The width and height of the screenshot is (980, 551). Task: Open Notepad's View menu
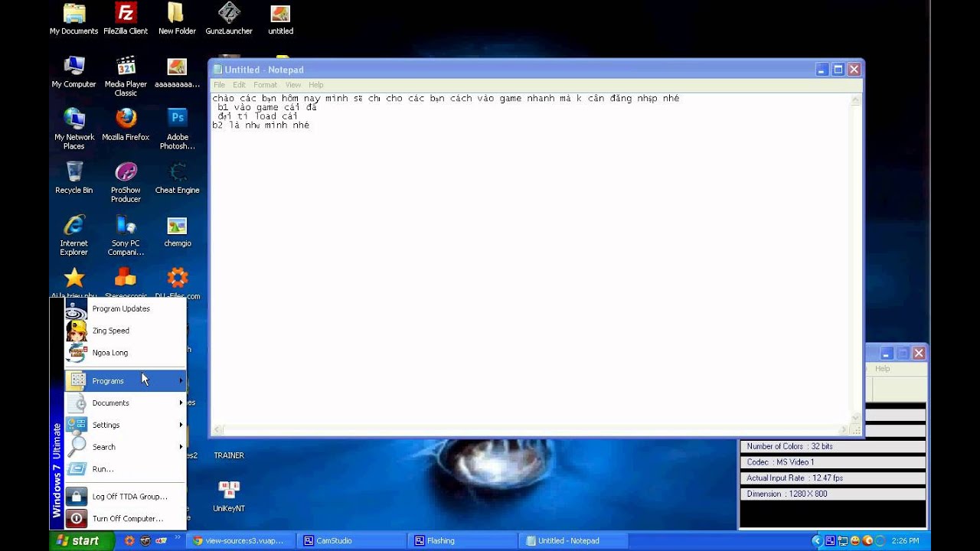[x=293, y=85]
